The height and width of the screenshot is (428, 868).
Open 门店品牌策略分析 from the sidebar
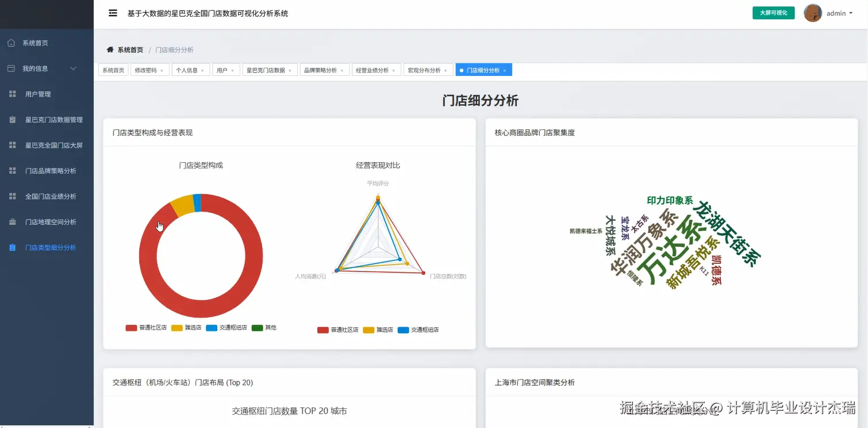coord(12,170)
